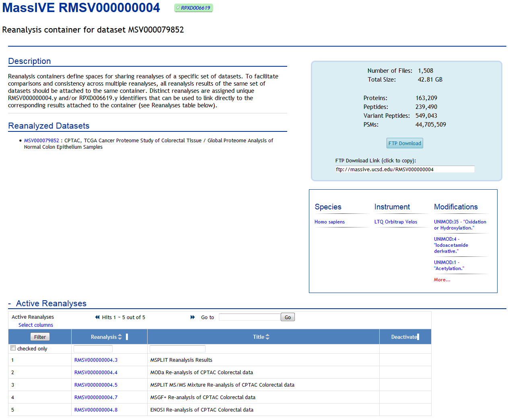This screenshot has width=508, height=420.
Task: Select the LTQ Orbitrap Velos instrument entry
Action: (395, 221)
